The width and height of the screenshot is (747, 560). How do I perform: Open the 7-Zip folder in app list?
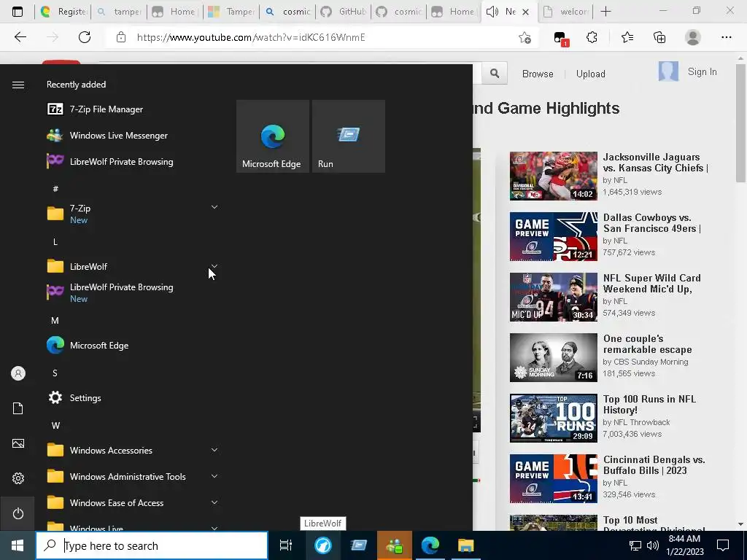pyautogui.click(x=133, y=214)
